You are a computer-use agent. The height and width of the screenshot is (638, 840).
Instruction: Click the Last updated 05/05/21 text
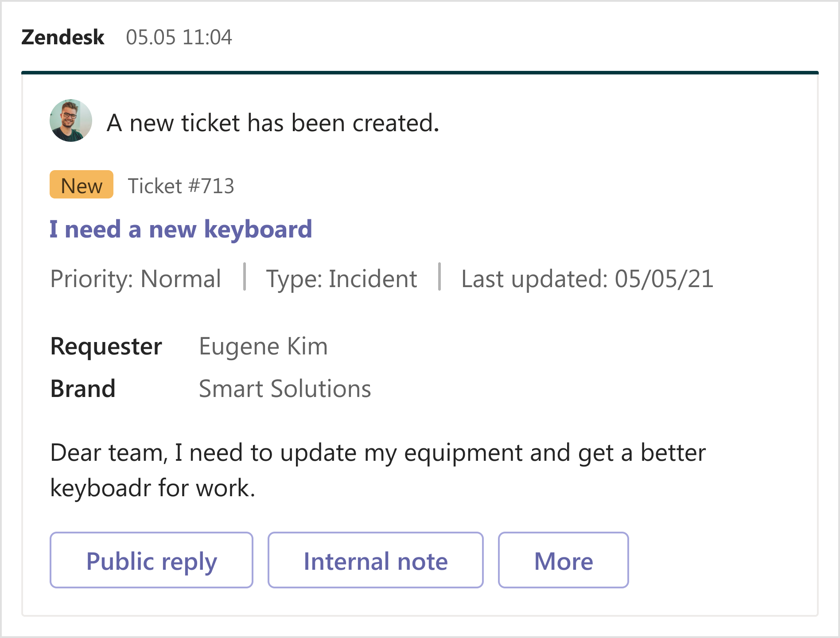[587, 279]
